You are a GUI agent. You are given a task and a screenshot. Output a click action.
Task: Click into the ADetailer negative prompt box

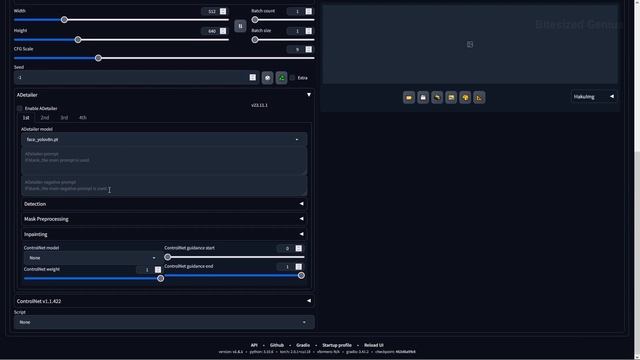164,186
